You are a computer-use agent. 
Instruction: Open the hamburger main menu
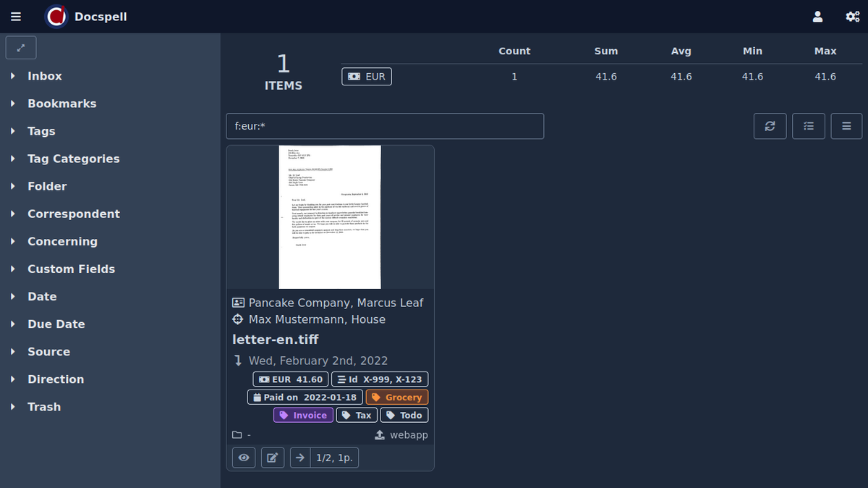point(16,17)
